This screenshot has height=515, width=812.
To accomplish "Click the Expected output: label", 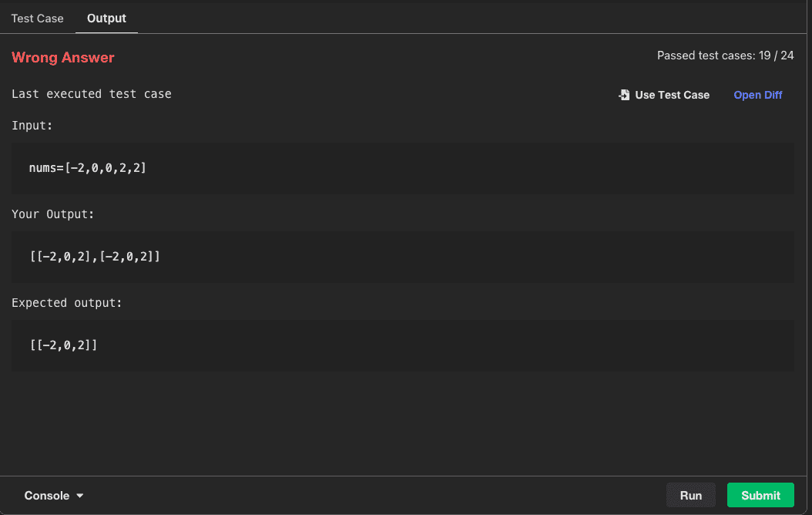I will [x=67, y=303].
